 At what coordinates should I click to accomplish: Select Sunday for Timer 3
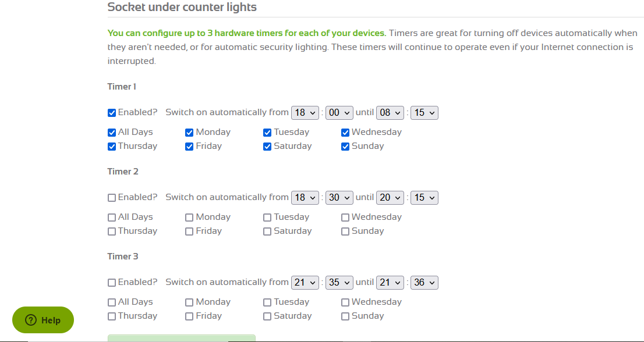[345, 316]
